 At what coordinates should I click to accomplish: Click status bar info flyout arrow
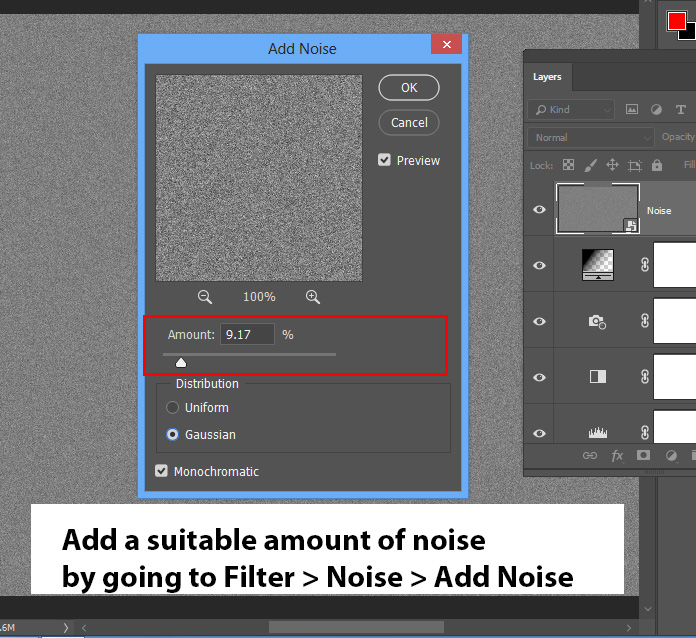click(x=66, y=627)
